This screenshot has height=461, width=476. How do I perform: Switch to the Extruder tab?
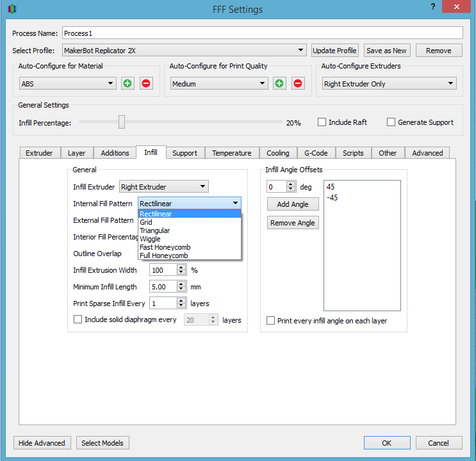(39, 153)
